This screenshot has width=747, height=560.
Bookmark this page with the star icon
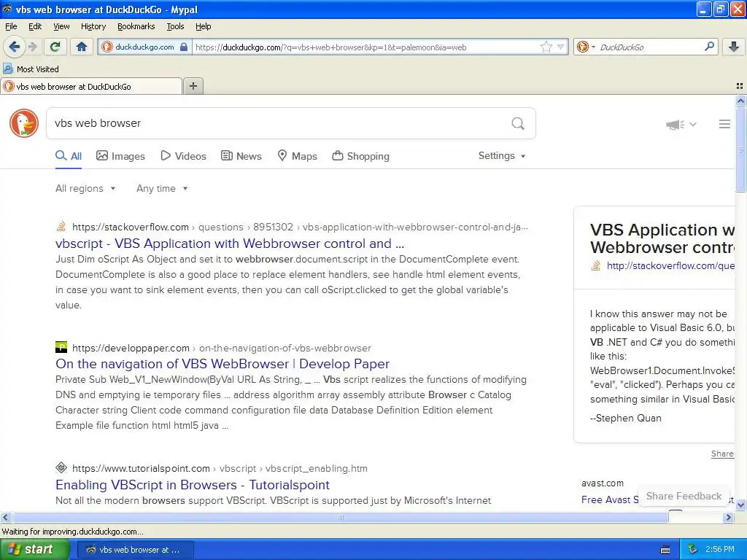coord(546,47)
